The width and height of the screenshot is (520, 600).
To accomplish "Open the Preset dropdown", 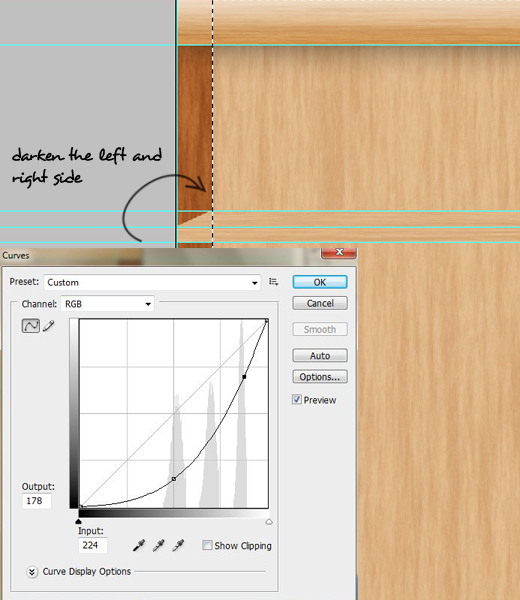I will pyautogui.click(x=152, y=282).
